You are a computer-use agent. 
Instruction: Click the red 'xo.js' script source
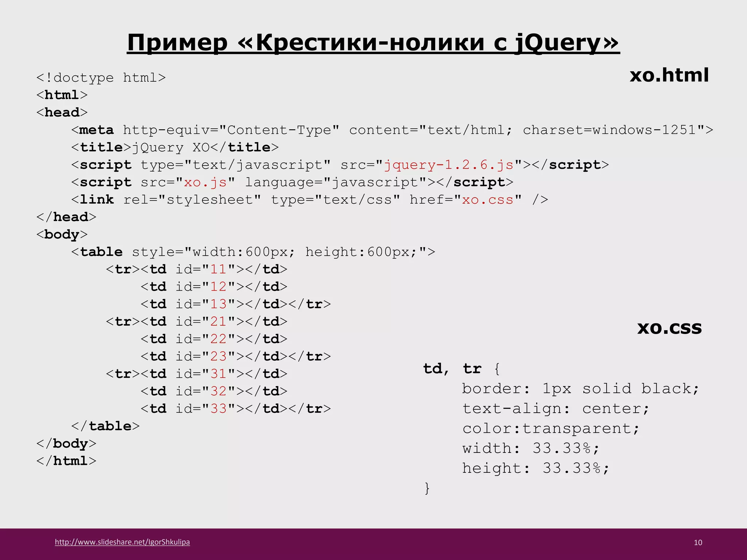[205, 182]
